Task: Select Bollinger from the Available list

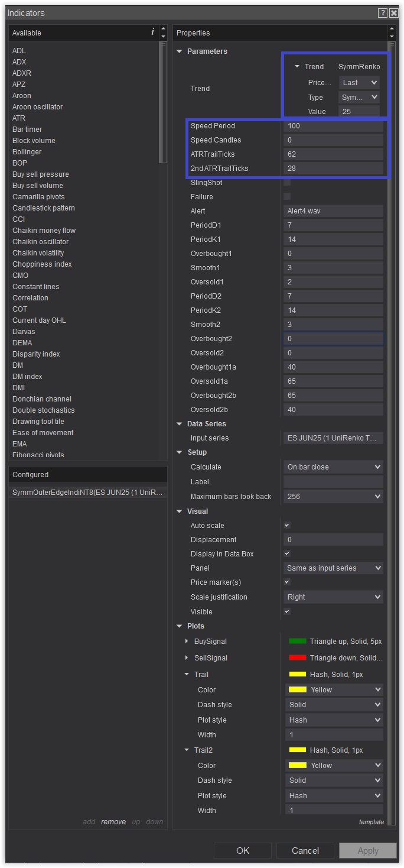Action: coord(27,152)
